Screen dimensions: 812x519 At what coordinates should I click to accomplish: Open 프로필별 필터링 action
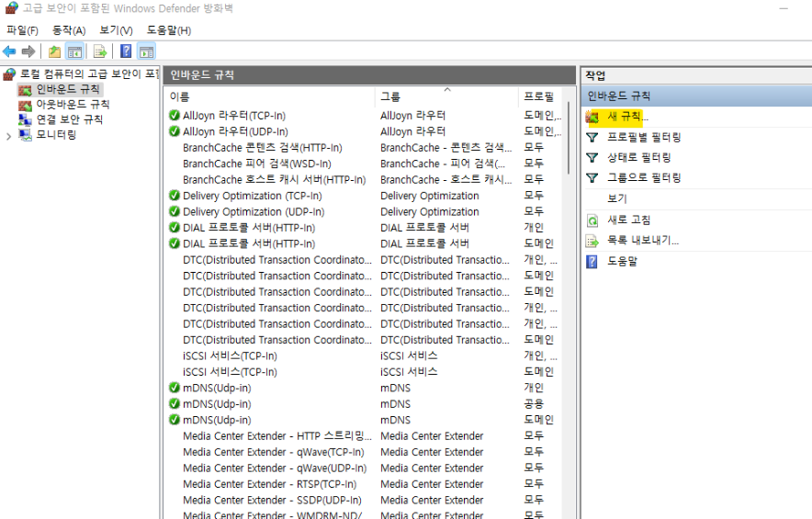click(x=644, y=137)
